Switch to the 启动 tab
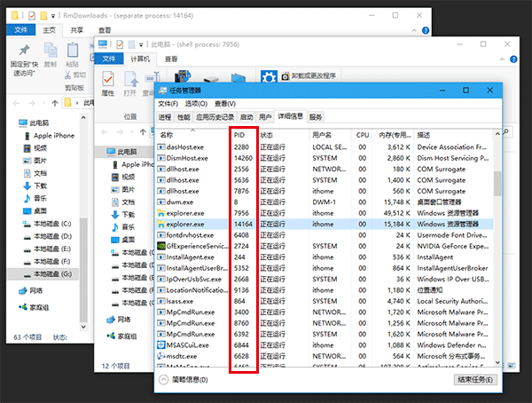Image resolution: width=532 pixels, height=403 pixels. pyautogui.click(x=246, y=117)
